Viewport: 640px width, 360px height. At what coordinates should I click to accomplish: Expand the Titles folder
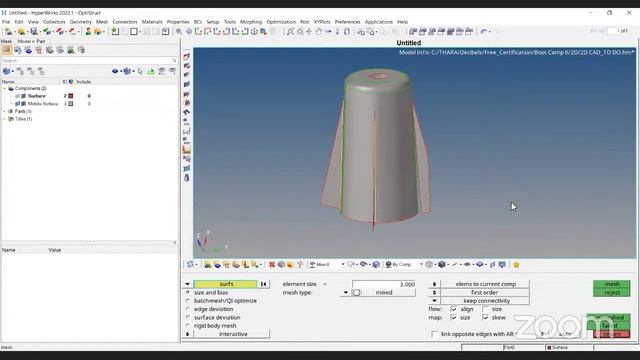point(4,119)
